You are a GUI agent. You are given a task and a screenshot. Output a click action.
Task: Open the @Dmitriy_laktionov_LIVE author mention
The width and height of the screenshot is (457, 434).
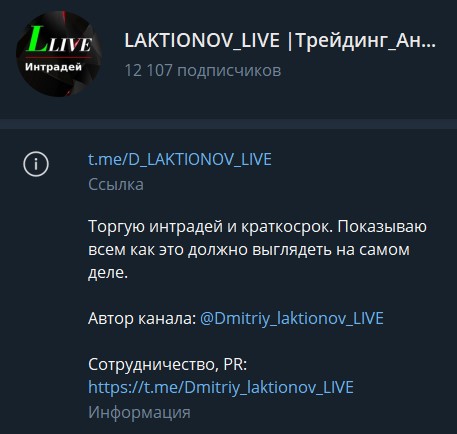pyautogui.click(x=292, y=318)
